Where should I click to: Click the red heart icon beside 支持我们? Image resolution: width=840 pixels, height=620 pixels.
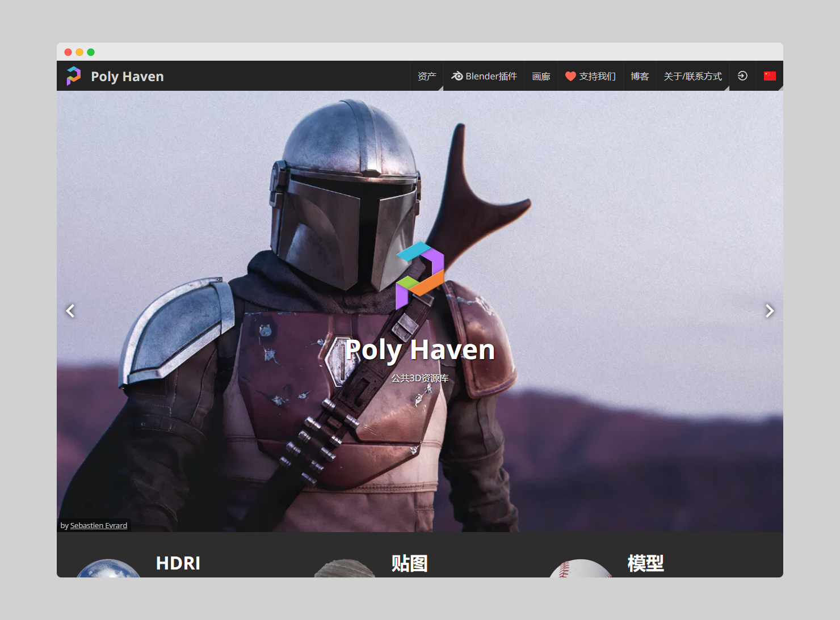pos(570,76)
